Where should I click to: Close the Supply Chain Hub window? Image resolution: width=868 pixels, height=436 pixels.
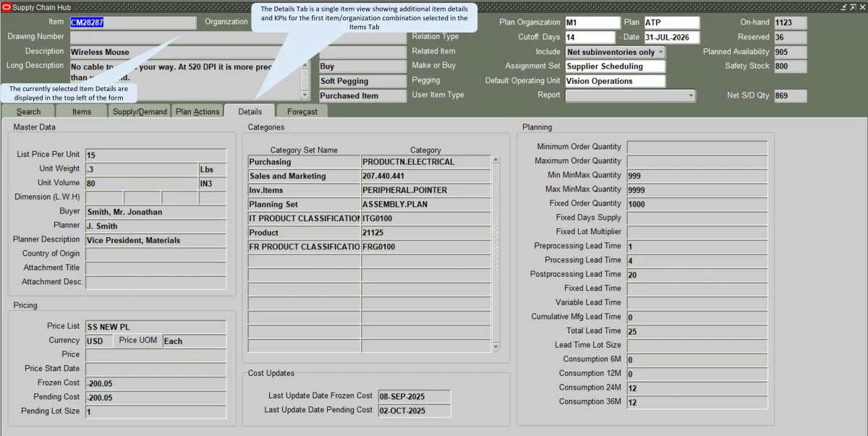pos(861,7)
